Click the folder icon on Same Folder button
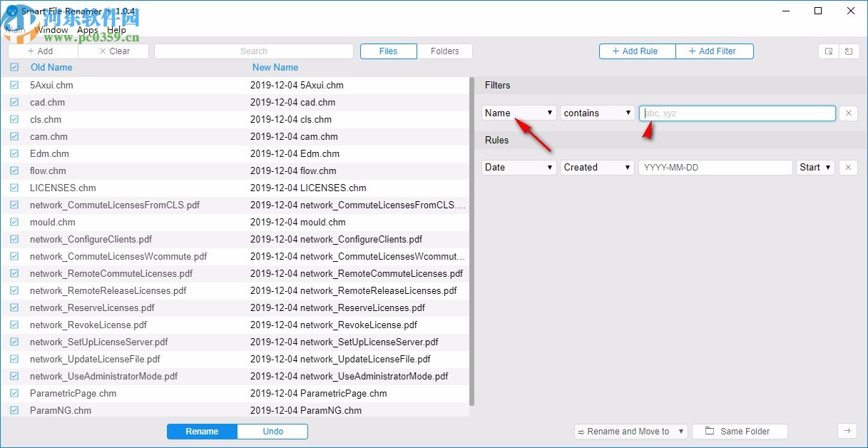868x448 pixels. click(x=709, y=431)
